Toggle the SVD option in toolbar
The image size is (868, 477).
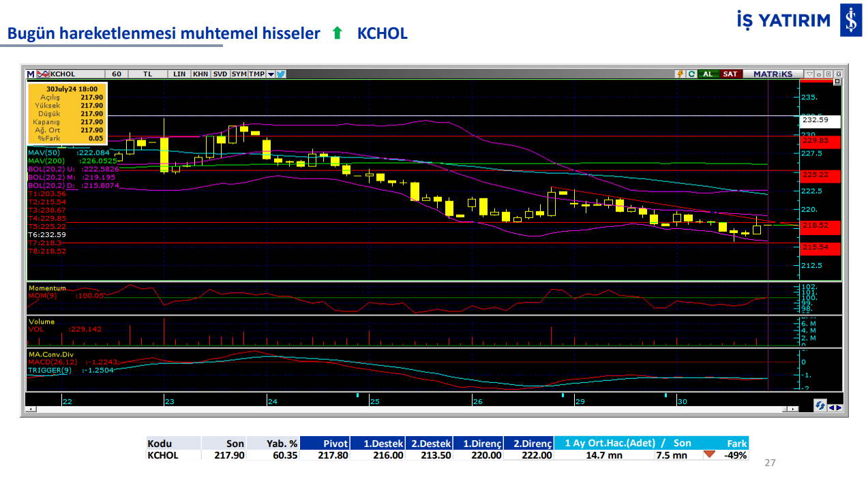point(220,74)
